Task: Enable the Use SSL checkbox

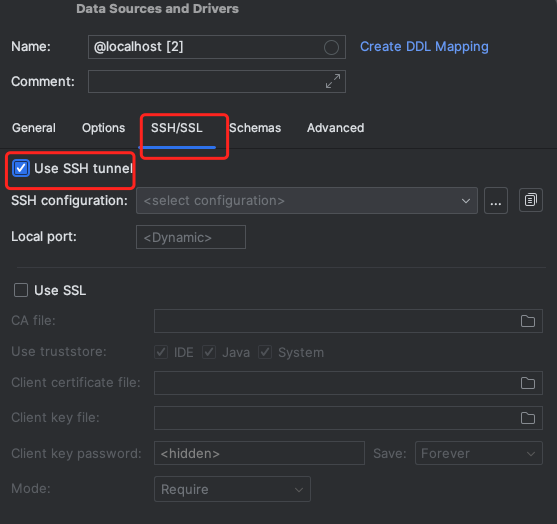Action: [x=21, y=290]
